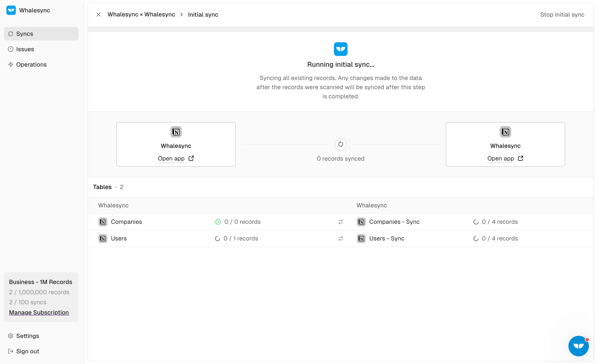Click the blue Whalesync logo above Running initial sync
Viewport: 597px width, 364px height.
click(341, 49)
